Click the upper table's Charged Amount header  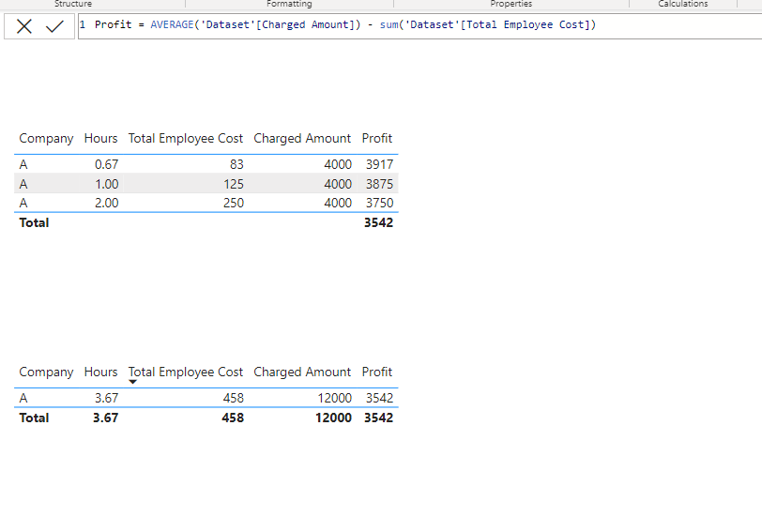302,139
